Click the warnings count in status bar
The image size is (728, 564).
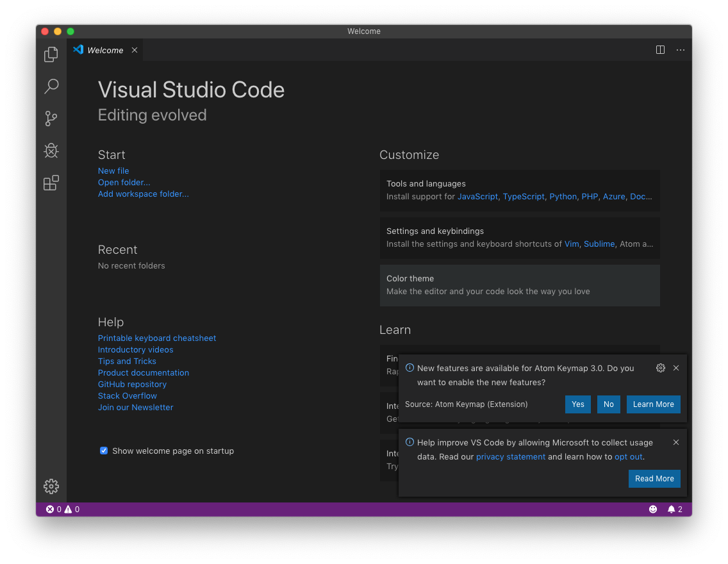(72, 510)
